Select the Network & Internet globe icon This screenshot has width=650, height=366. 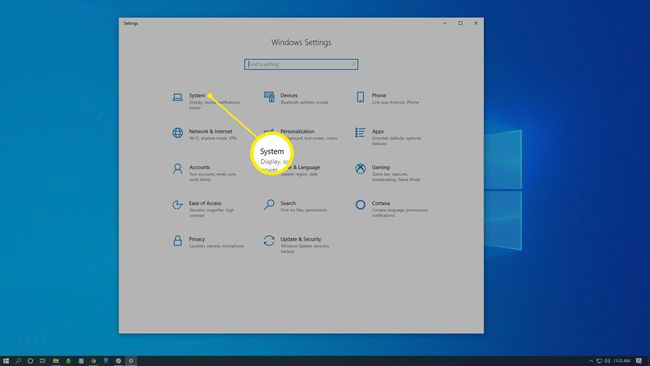point(177,133)
